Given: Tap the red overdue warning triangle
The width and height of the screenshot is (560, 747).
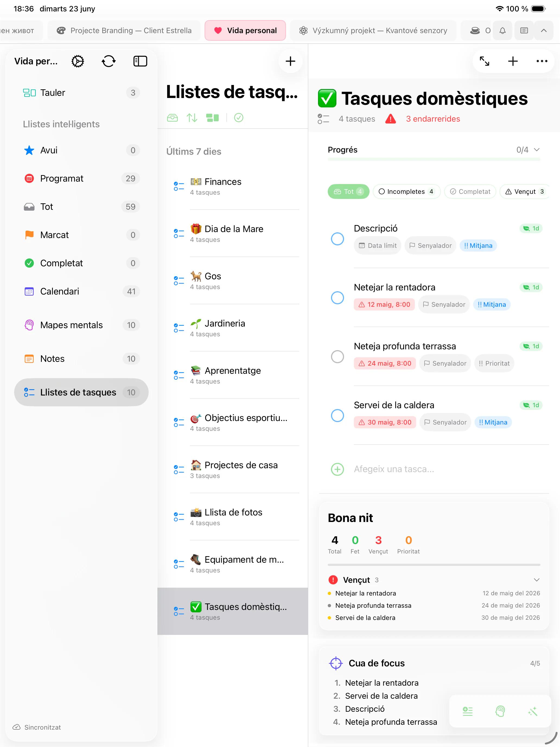Looking at the screenshot, I should 390,119.
